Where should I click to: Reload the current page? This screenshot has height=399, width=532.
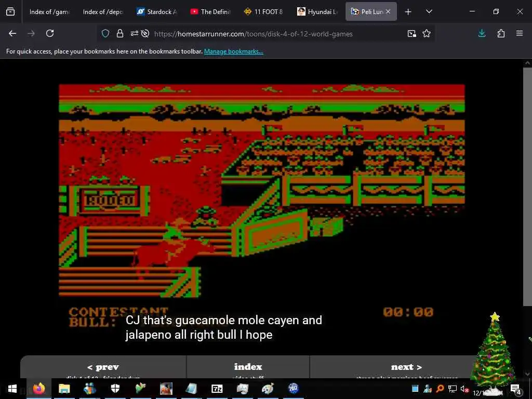pyautogui.click(x=50, y=33)
